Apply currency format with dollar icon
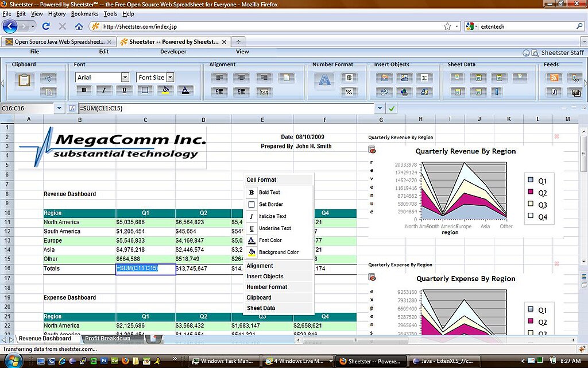The height and width of the screenshot is (368, 588). click(349, 78)
